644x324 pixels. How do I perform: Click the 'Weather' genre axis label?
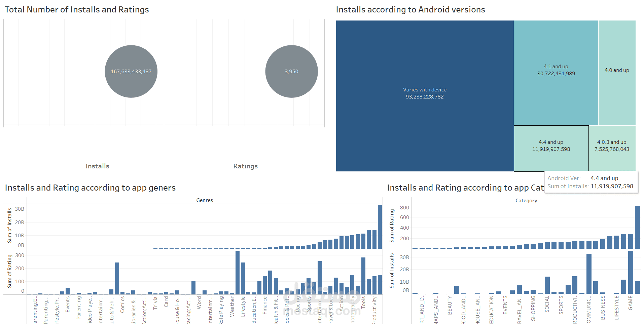click(232, 306)
